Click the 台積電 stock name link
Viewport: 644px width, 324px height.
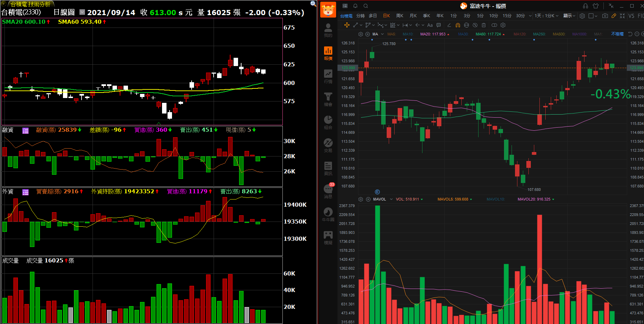pos(346,16)
